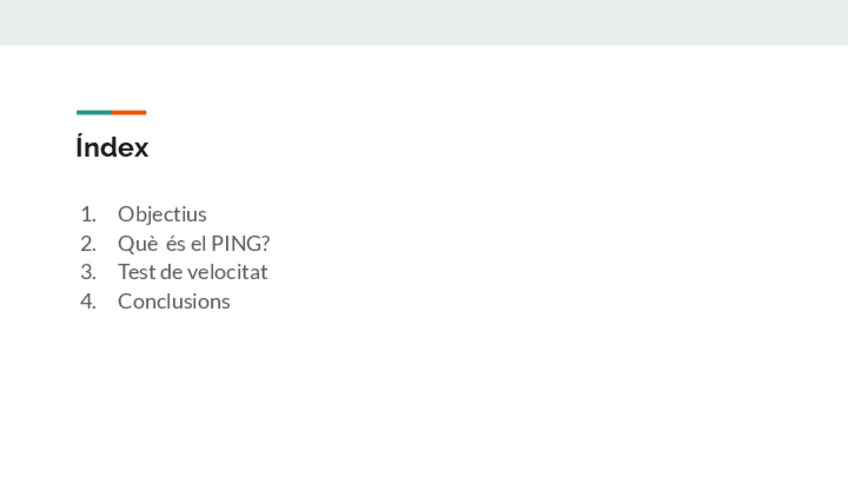
Task: Click the list number "4."
Action: coord(88,301)
